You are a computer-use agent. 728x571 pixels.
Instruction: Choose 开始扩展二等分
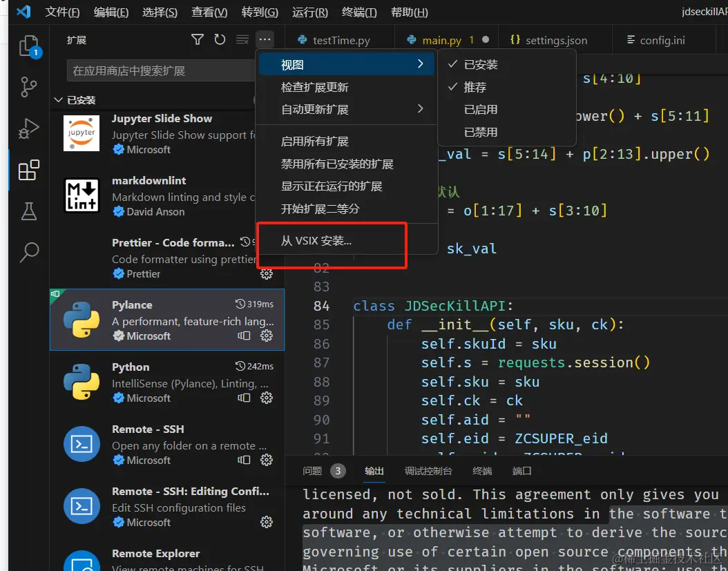[x=346, y=209]
